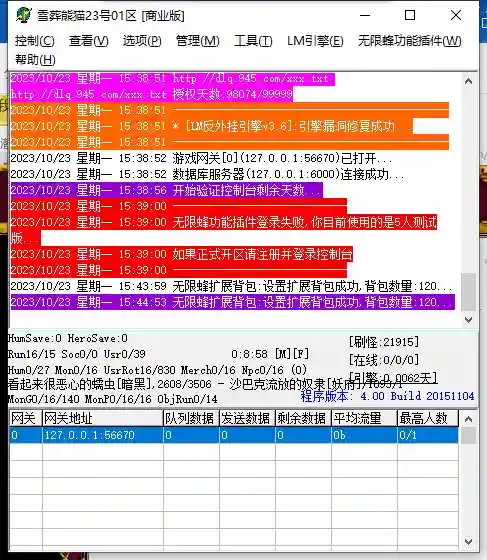Viewport: 487px width, 560px height.
Task: Select the 0b average traffic cell
Action: [x=364, y=435]
